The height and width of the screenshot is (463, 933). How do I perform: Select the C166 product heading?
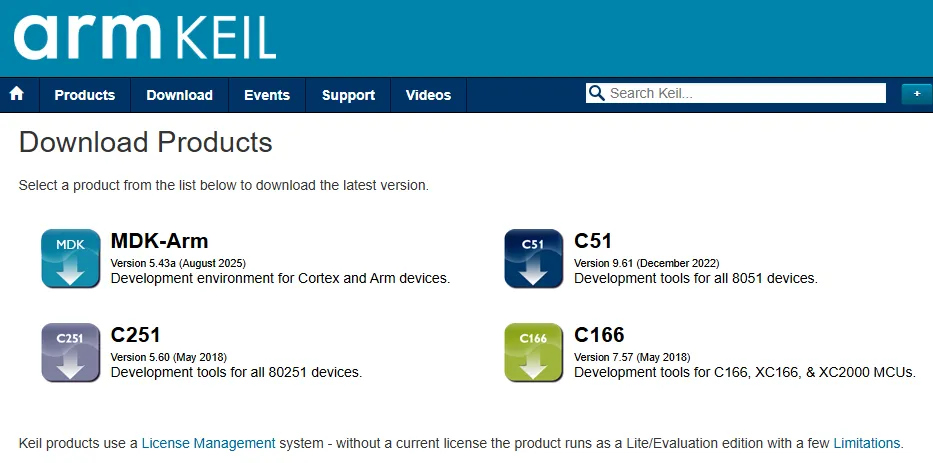click(599, 335)
